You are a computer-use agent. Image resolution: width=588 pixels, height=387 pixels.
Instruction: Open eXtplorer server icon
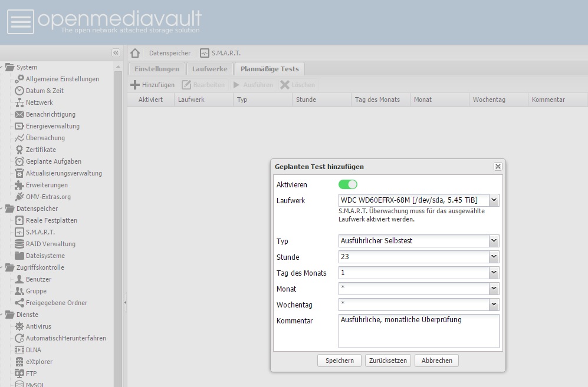[x=19, y=362]
